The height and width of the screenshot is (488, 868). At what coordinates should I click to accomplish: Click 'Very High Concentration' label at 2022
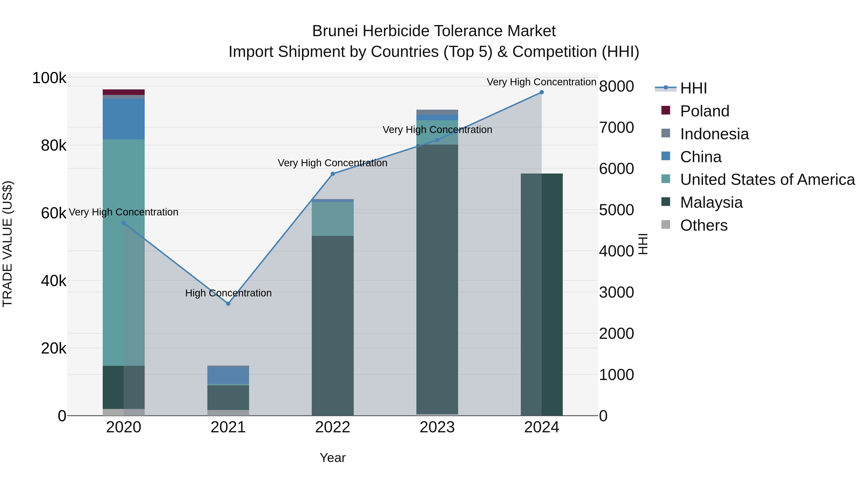pyautogui.click(x=332, y=163)
